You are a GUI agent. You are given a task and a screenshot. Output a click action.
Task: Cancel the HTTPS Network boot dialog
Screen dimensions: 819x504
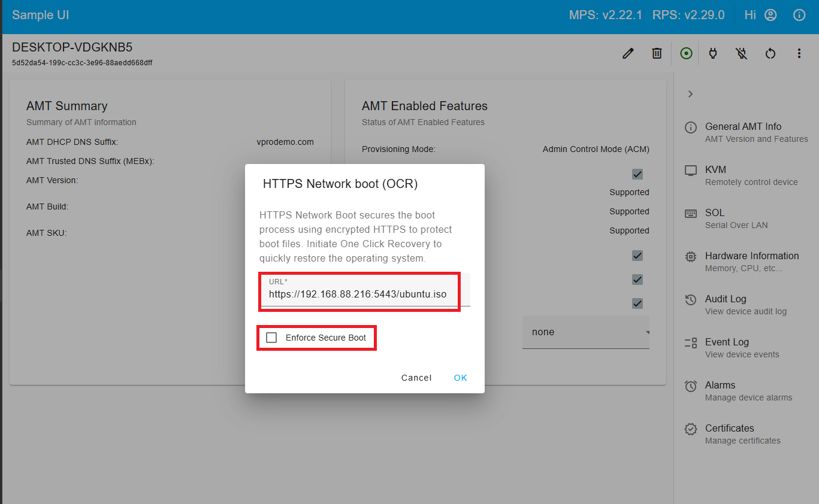pyautogui.click(x=416, y=378)
